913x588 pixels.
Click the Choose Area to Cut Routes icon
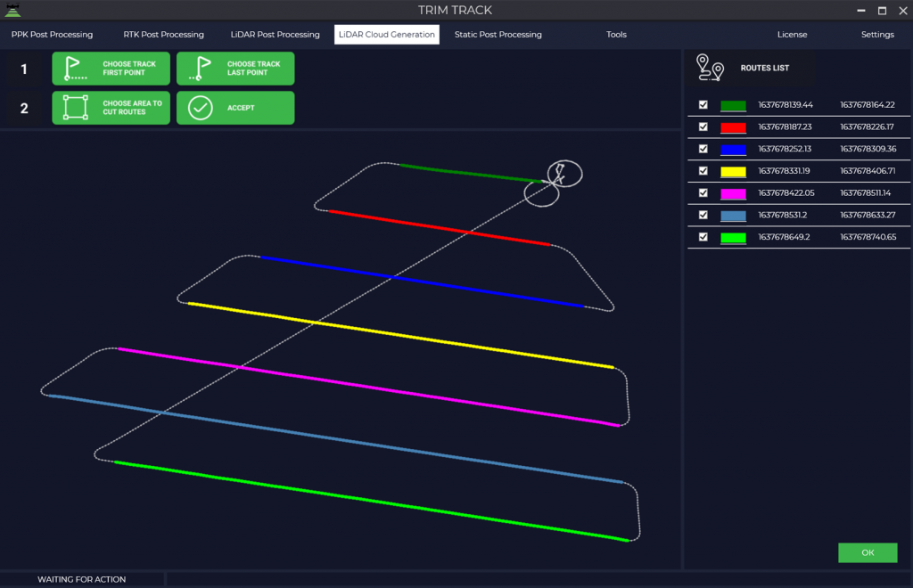76,108
